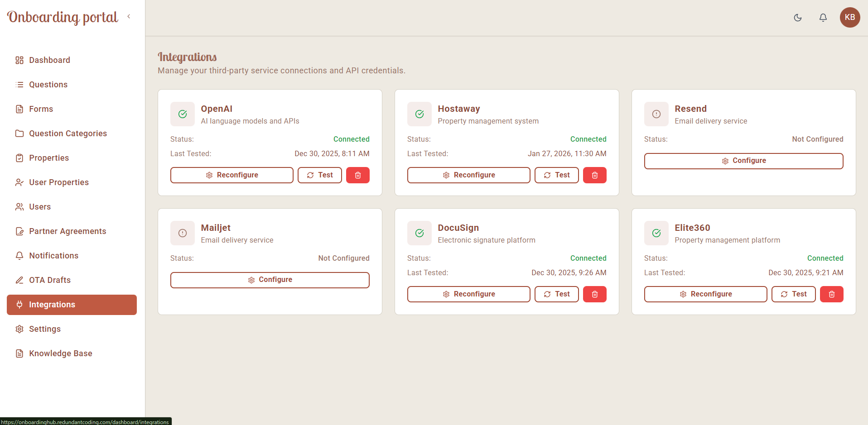Open Question Categories
The height and width of the screenshot is (425, 868).
(x=72, y=134)
